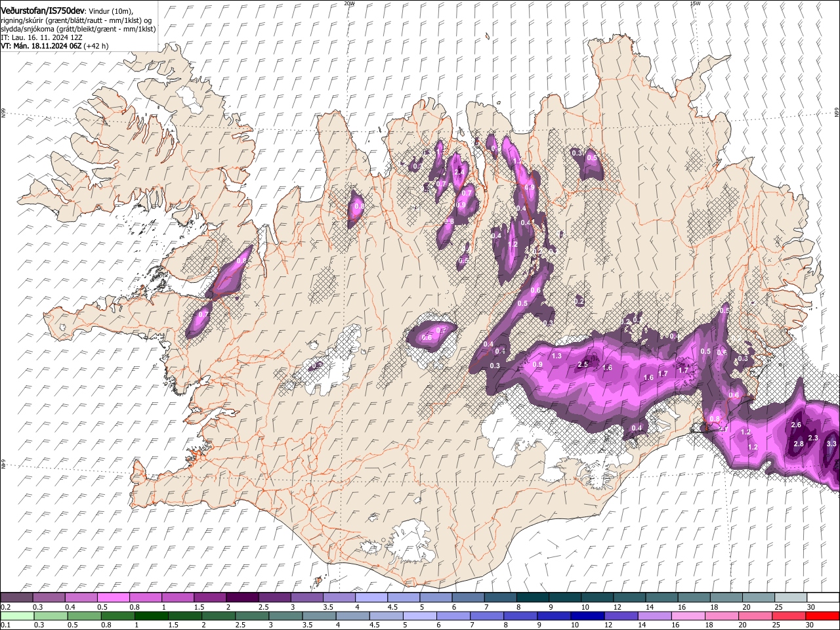Click the Veðurstofan/IS750dev title text
Image resolution: width=840 pixels, height=630 pixels.
click(43, 11)
